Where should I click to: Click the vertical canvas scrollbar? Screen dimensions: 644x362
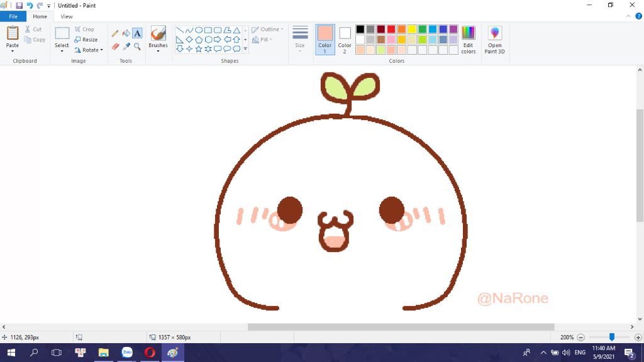(x=640, y=165)
